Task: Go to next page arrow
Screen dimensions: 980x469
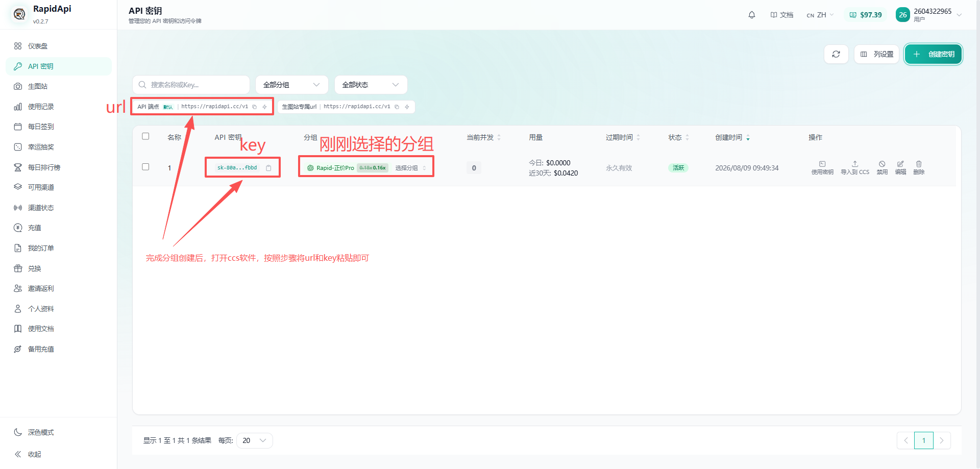Action: pos(942,440)
